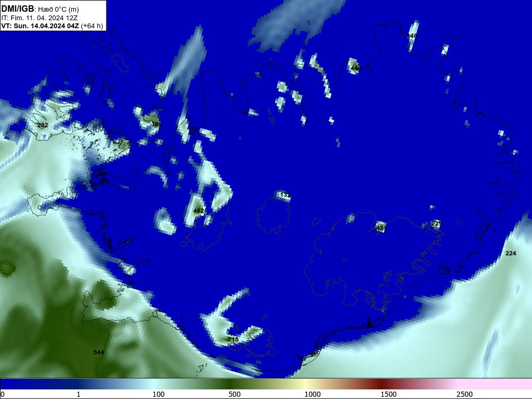Click the map value 229
Image resolution: width=532 pixels, height=399 pixels.
tap(437, 223)
